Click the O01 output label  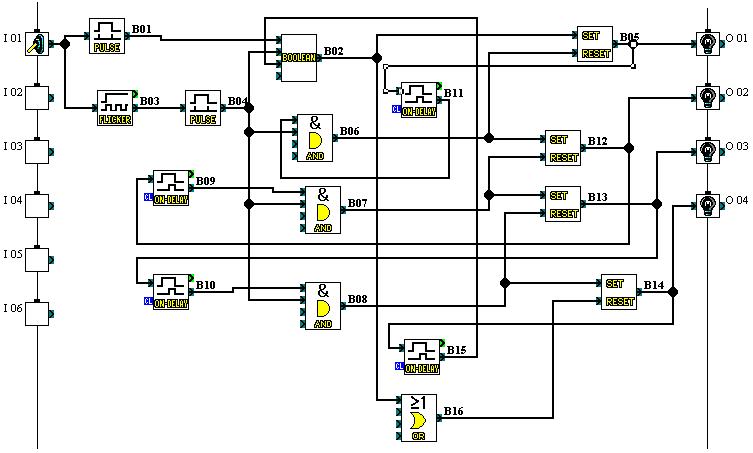[737, 38]
